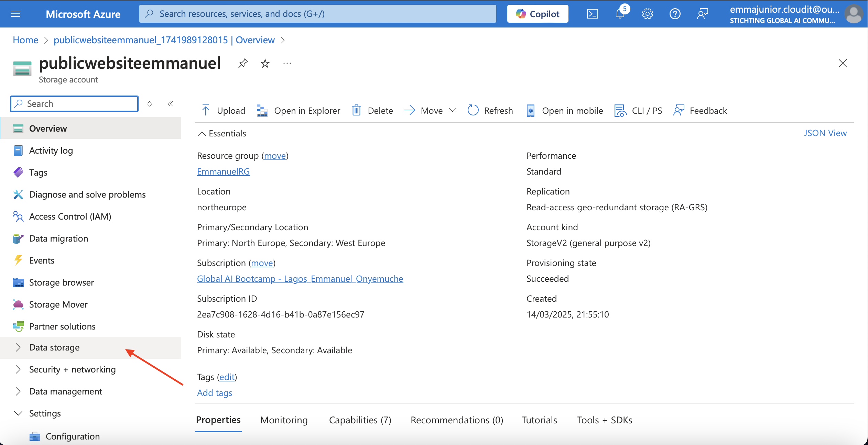Screen dimensions: 868x445
Task: Expand the Data storage group
Action: point(91,347)
